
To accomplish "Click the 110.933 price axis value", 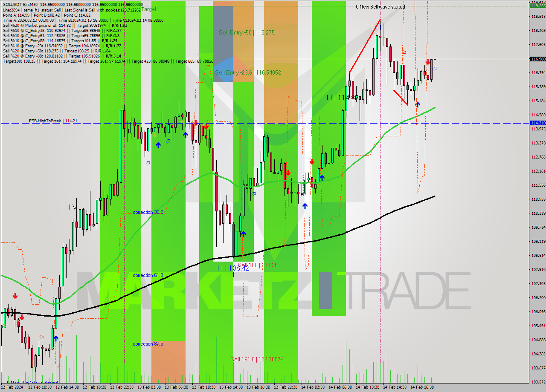I will point(538,199).
